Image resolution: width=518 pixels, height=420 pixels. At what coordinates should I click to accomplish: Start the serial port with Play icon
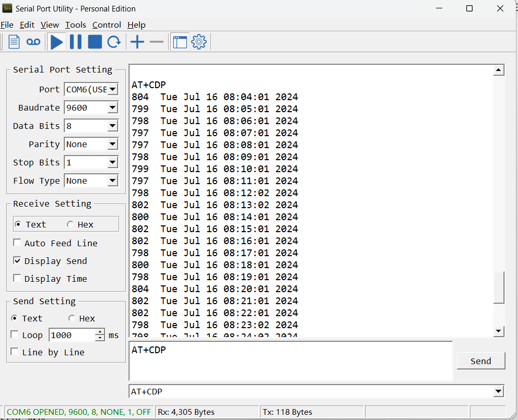pos(56,42)
